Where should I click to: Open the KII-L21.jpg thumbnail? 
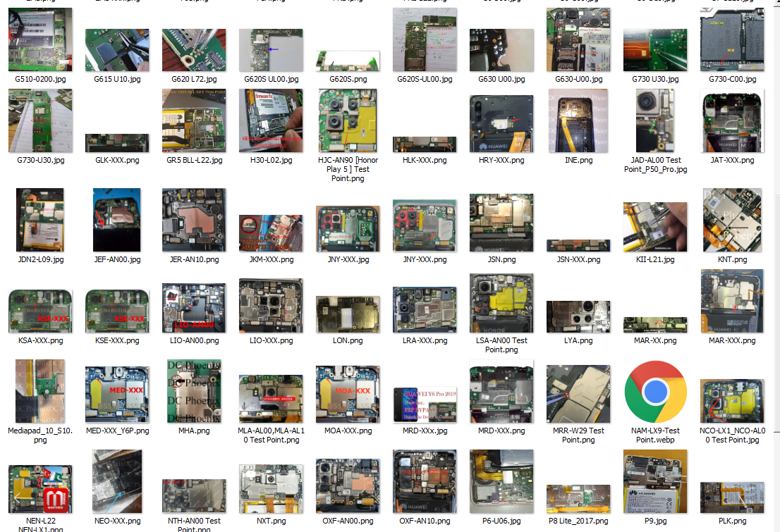coord(655,227)
